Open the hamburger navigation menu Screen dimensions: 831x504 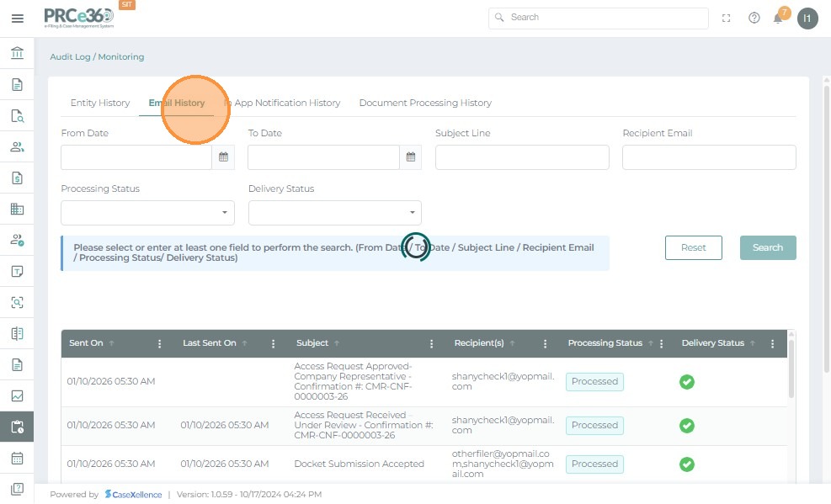pyautogui.click(x=18, y=19)
